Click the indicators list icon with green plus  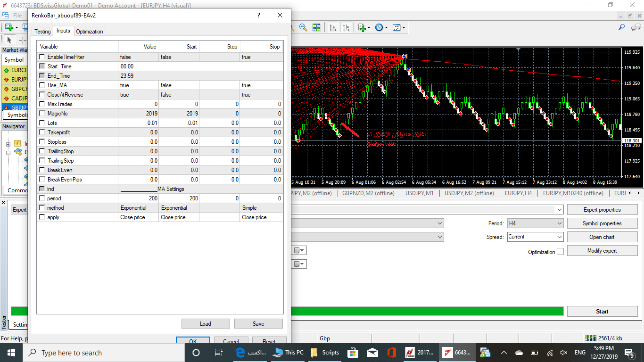coord(362,28)
